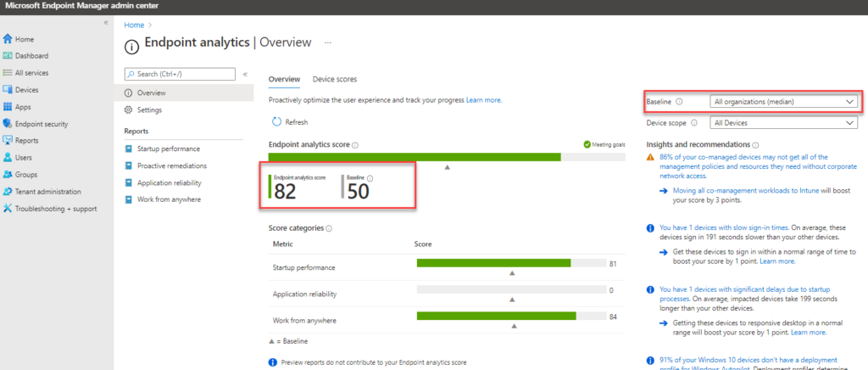Click the Troubleshooting + support wrench icon
Viewport: 868px width, 370px height.
point(7,209)
